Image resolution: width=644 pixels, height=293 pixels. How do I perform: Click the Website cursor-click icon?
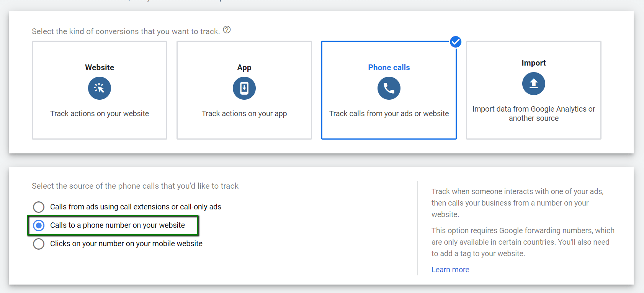pos(100,88)
